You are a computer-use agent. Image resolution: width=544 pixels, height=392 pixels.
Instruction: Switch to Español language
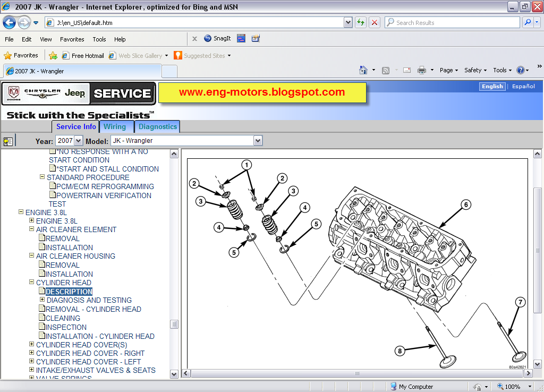pyautogui.click(x=523, y=86)
